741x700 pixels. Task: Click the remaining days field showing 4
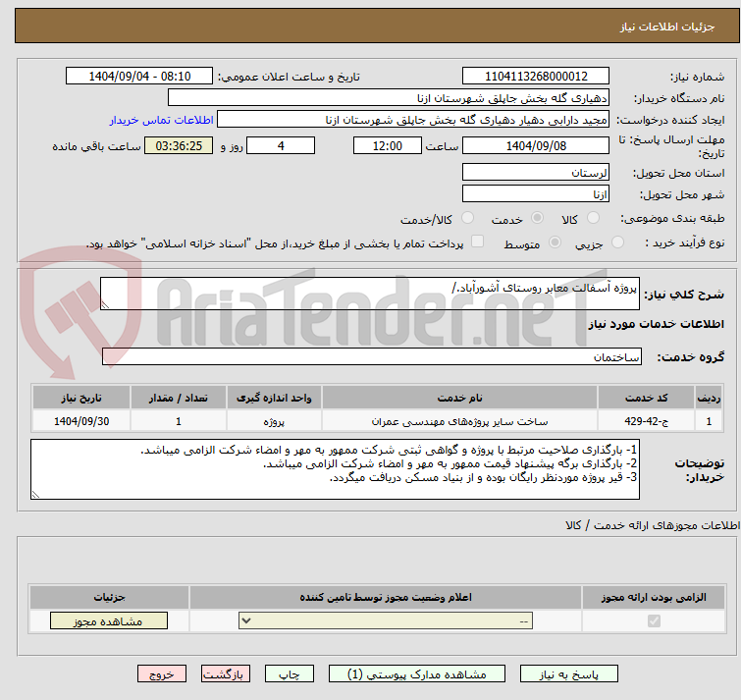(x=281, y=145)
